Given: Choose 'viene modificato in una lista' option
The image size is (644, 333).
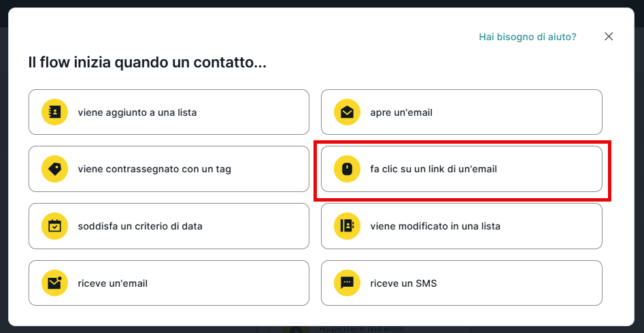Looking at the screenshot, I should pyautogui.click(x=461, y=226).
